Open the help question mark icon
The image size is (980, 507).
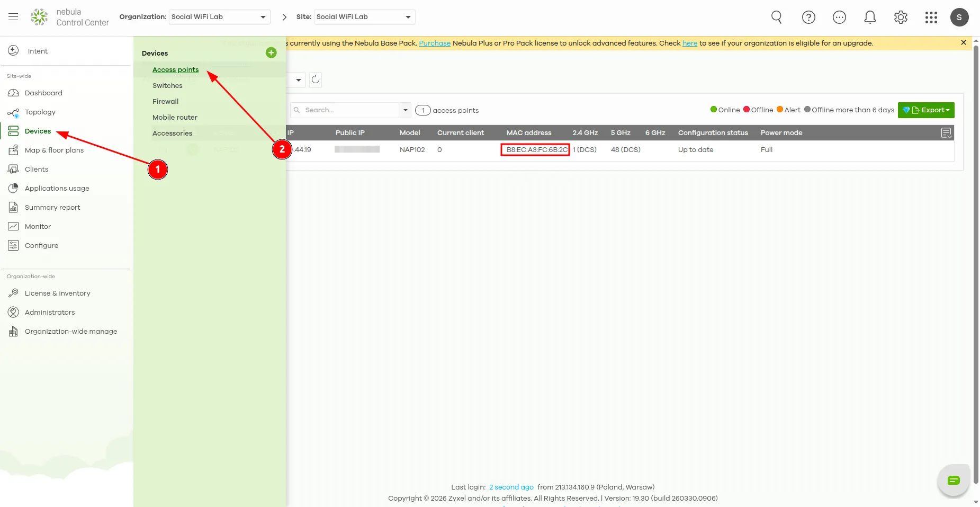pyautogui.click(x=808, y=17)
